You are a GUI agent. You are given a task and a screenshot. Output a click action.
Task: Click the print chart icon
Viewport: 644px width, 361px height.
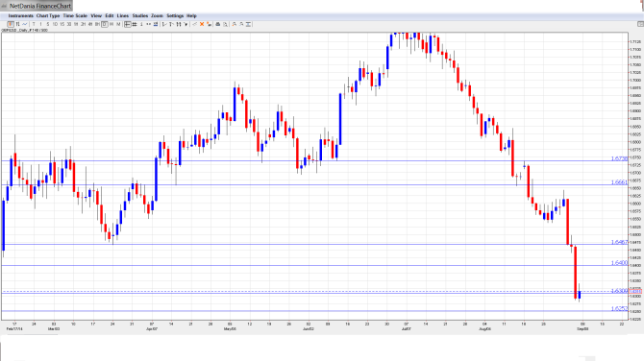[x=218, y=24]
